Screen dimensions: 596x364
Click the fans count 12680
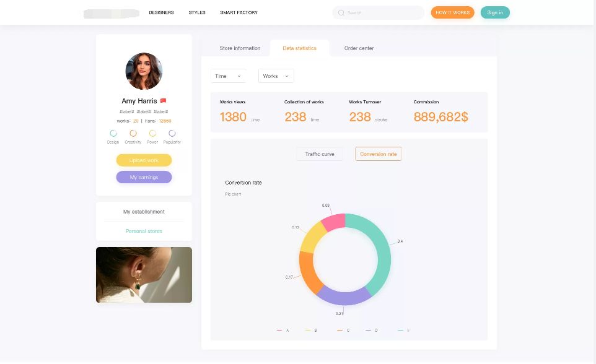coord(165,121)
